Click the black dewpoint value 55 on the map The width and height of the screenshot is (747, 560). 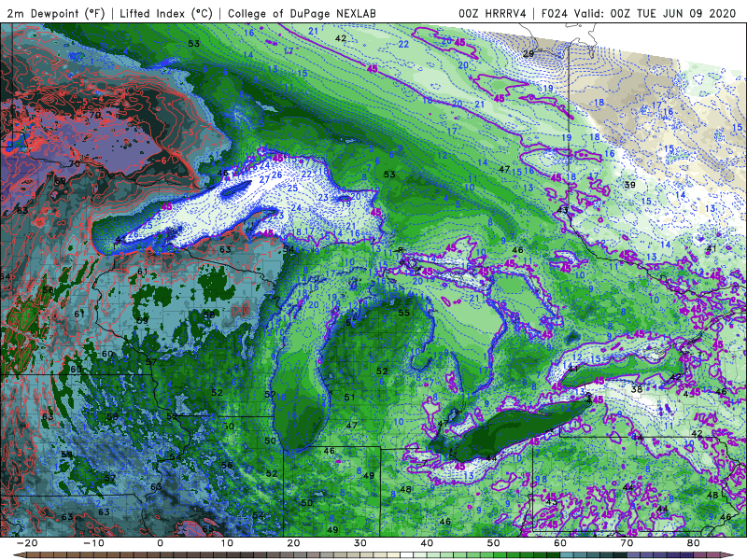(x=404, y=313)
